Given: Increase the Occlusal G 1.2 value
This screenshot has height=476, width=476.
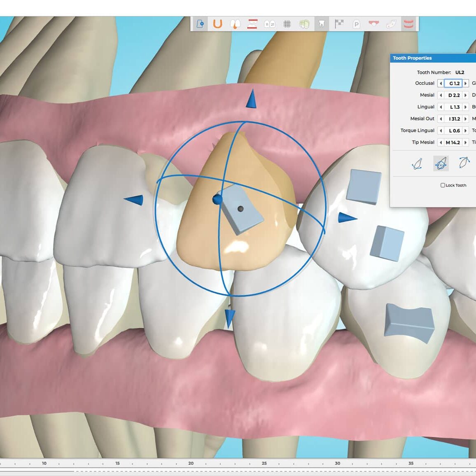Looking at the screenshot, I should pyautogui.click(x=465, y=83).
